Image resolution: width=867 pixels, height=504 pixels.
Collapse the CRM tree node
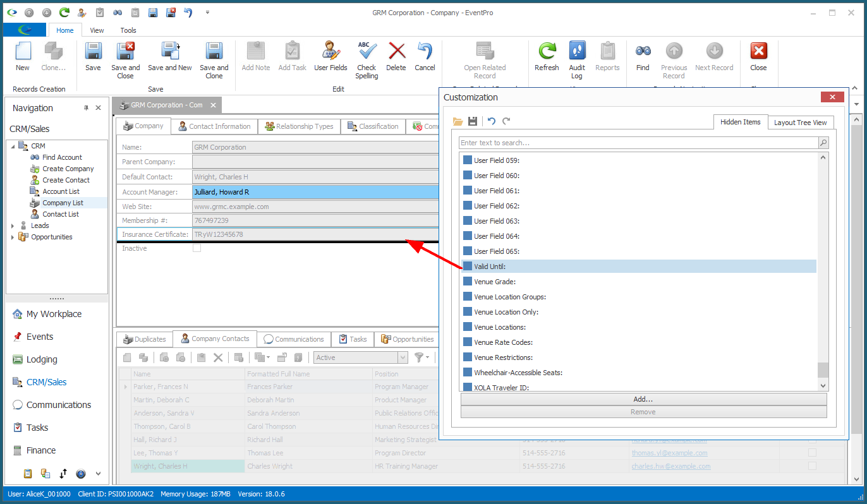click(x=13, y=147)
